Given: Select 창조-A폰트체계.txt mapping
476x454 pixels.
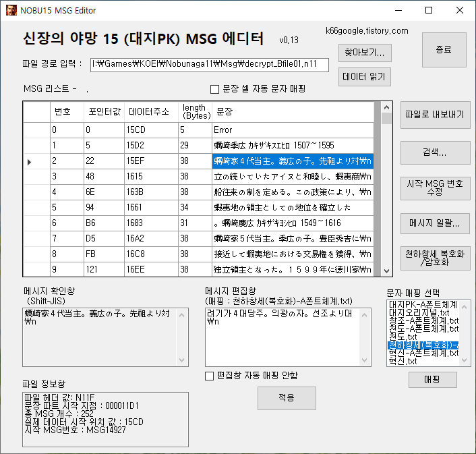Looking at the screenshot, I should pyautogui.click(x=423, y=320).
